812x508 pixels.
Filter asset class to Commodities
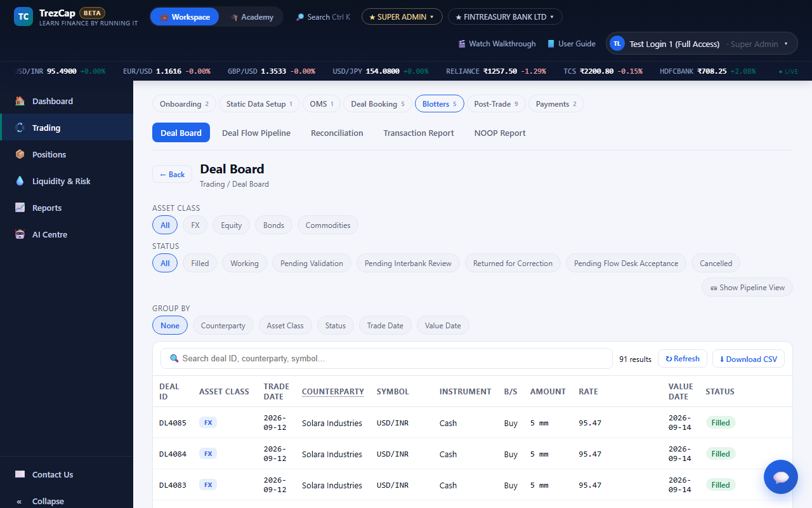[x=328, y=225]
